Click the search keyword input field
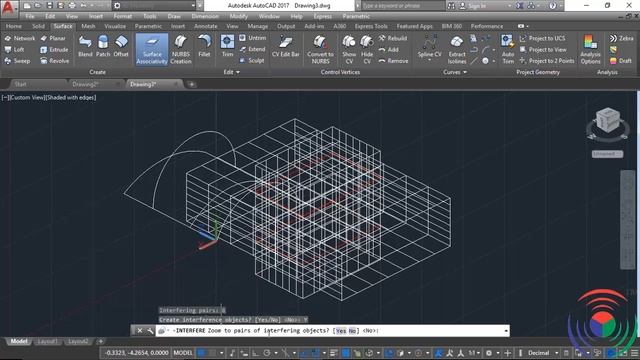Image resolution: width=640 pixels, height=360 pixels. tap(403, 6)
